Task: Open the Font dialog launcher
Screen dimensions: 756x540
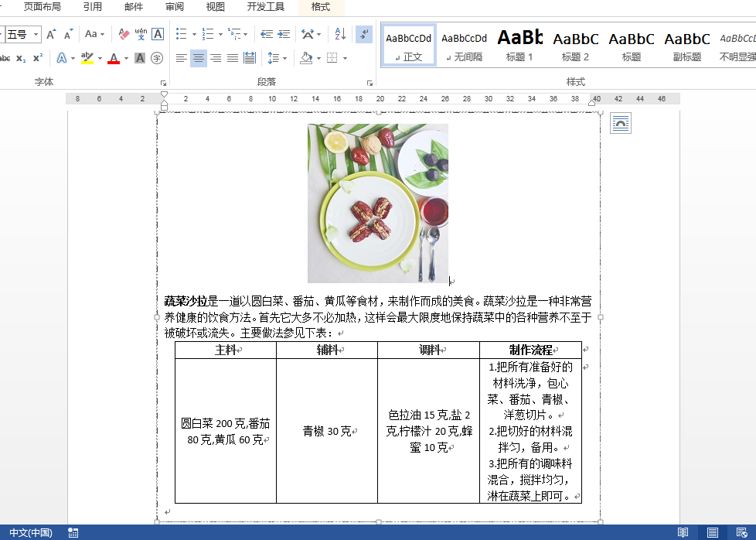Action: point(163,83)
